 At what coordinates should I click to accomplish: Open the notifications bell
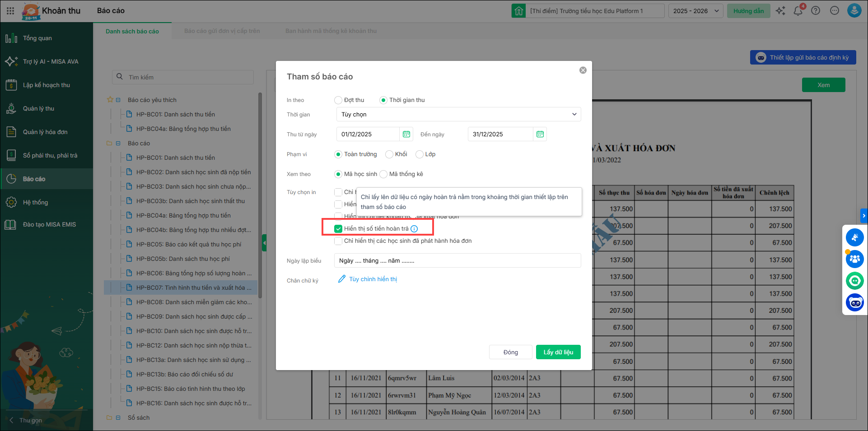tap(798, 11)
